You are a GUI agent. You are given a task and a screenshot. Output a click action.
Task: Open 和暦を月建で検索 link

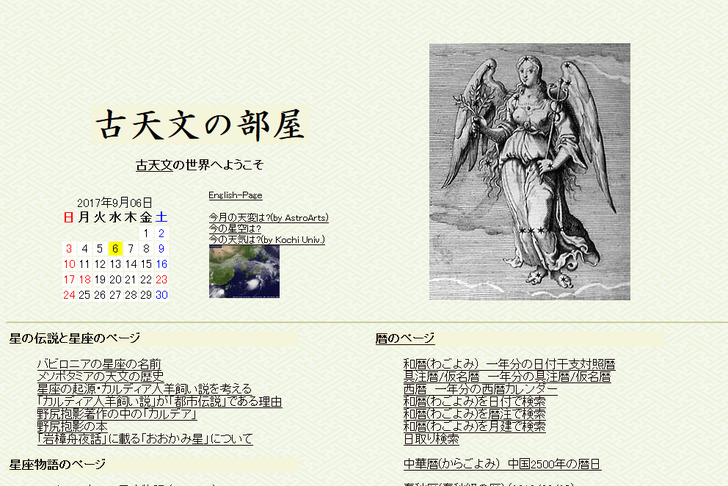[x=474, y=426]
